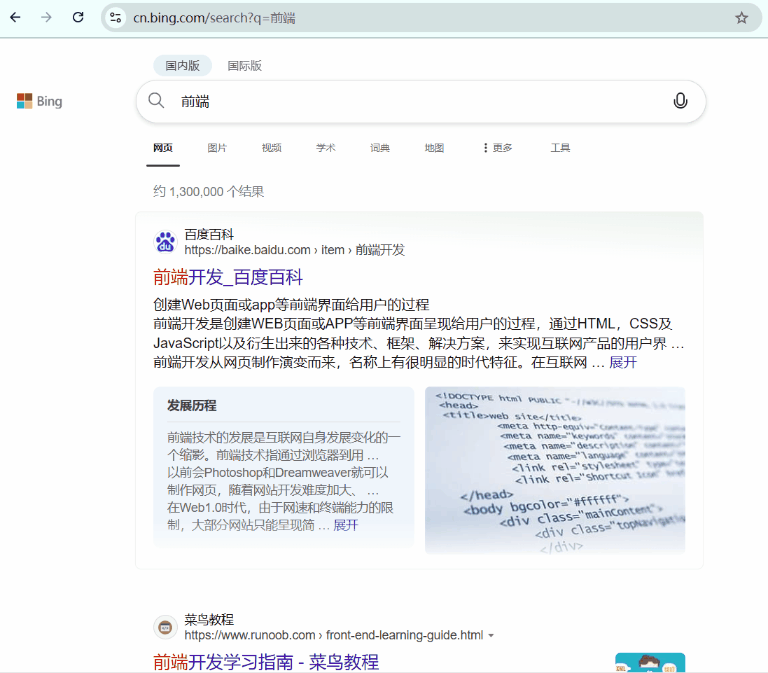Open the 图片 tab
Screen dimensions: 768x673
(217, 148)
